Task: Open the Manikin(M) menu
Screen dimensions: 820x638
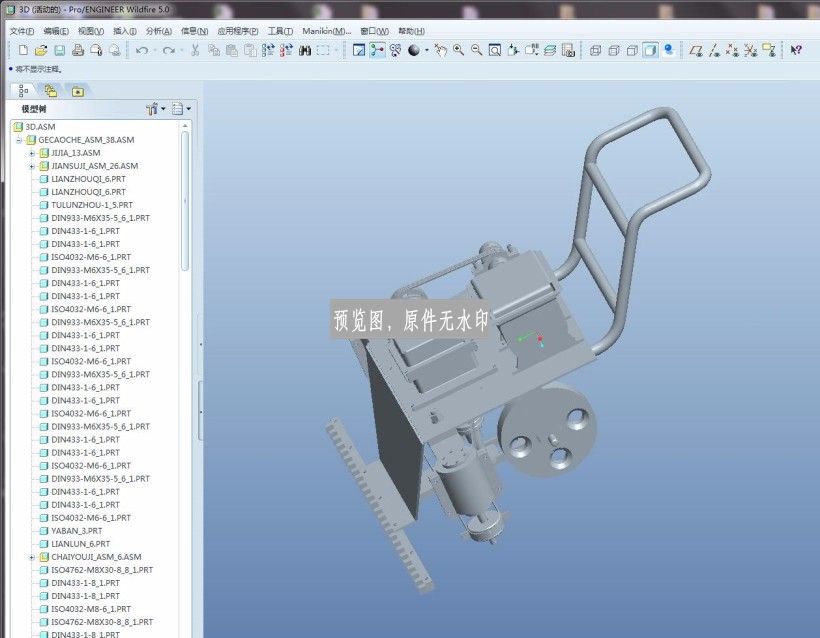Action: tap(326, 31)
